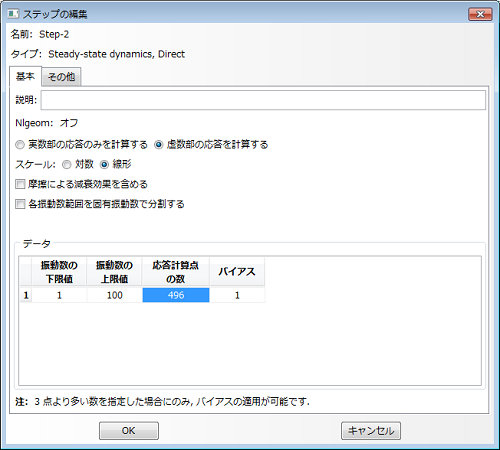This screenshot has height=450, width=500.
Task: Click the バイアス column header
Action: coord(237,272)
